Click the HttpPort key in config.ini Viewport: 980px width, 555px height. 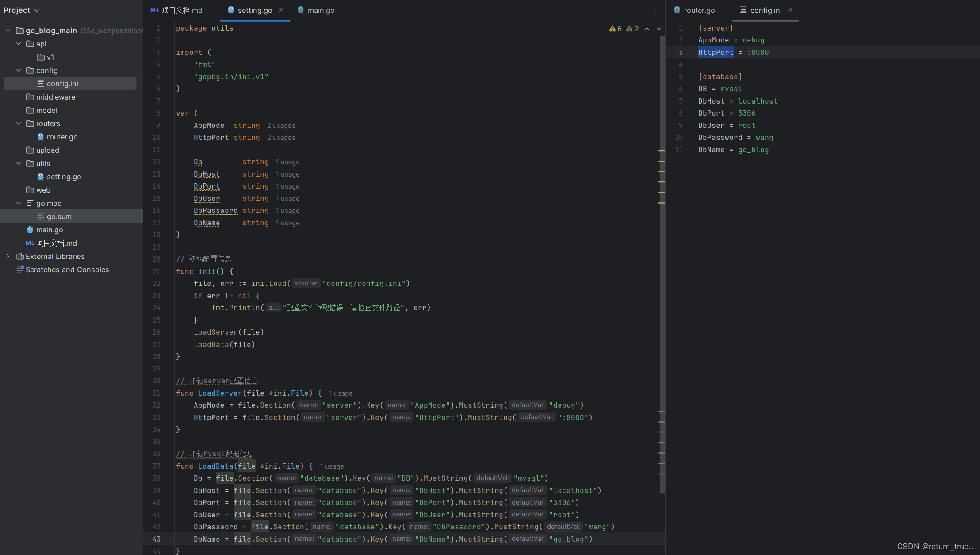click(x=716, y=52)
